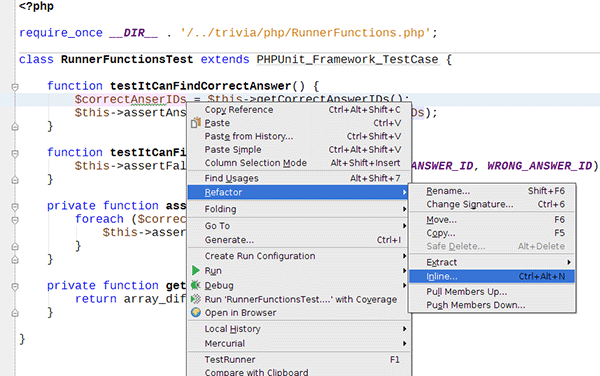Click the Run with Coverage icon
600x376 pixels.
point(196,299)
